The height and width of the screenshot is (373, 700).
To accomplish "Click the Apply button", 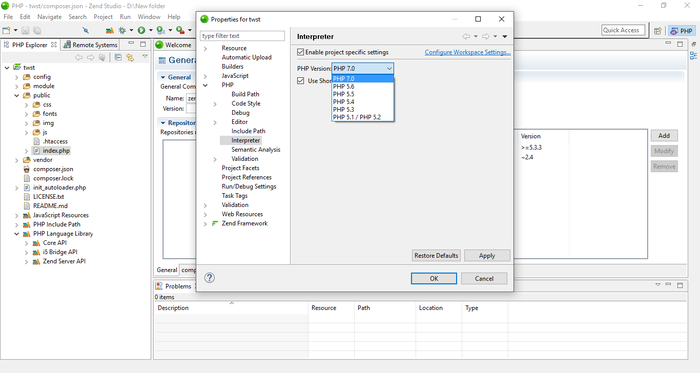I will point(487,256).
